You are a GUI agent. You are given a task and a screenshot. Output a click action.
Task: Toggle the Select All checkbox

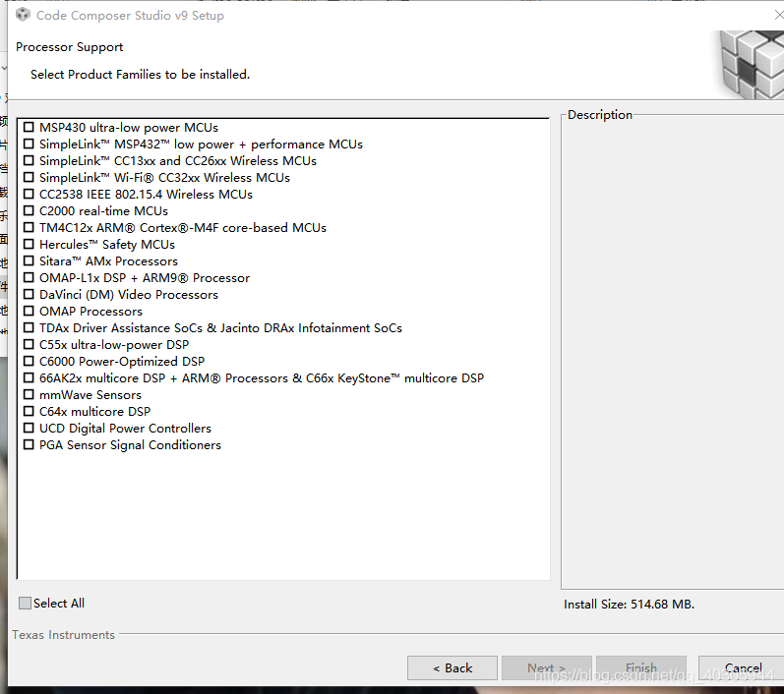click(25, 603)
